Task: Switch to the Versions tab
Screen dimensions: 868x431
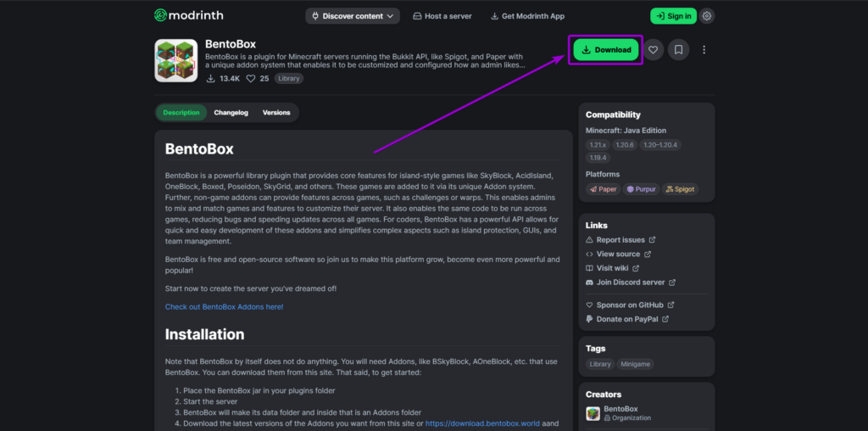Action: tap(276, 113)
